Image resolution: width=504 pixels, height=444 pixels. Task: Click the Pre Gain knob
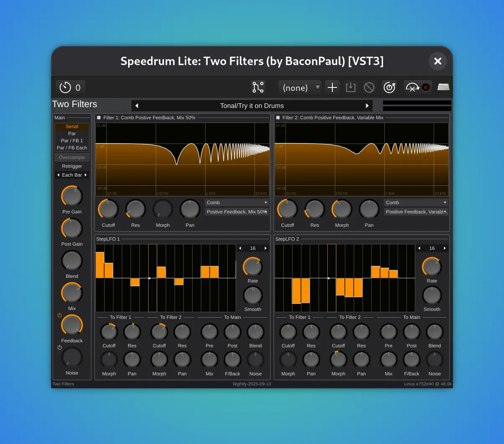(x=72, y=196)
